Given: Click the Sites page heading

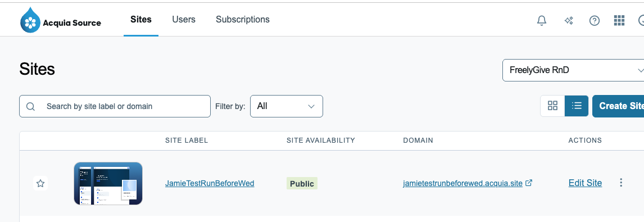Looking at the screenshot, I should point(37,69).
